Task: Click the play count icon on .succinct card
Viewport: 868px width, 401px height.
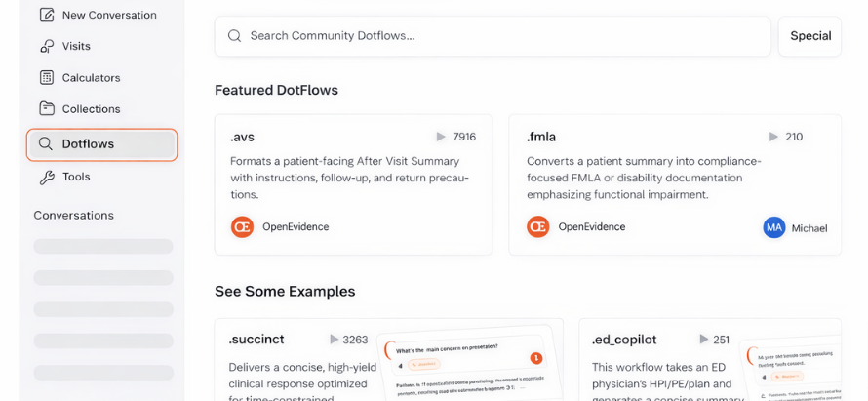Action: 334,340
